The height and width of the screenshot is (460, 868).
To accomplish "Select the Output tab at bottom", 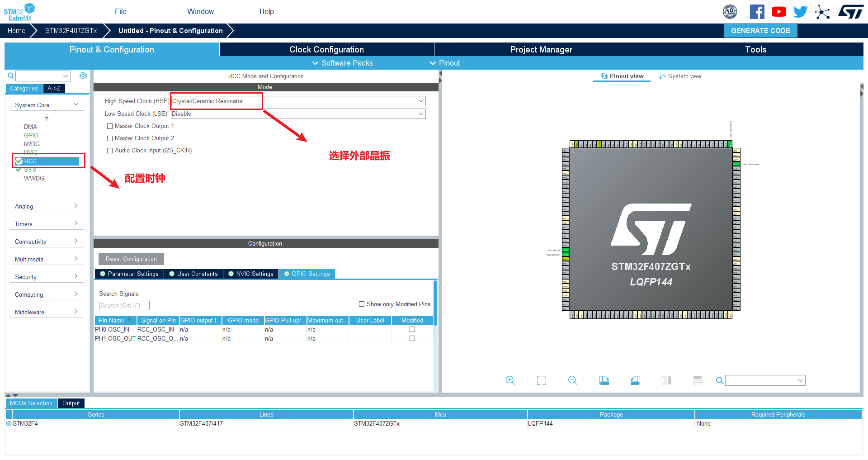I will point(71,403).
